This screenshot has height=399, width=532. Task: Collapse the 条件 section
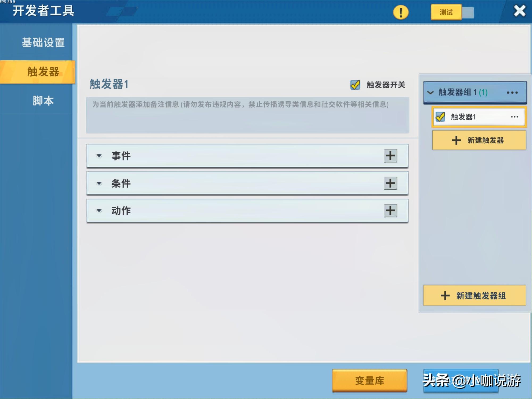(99, 184)
